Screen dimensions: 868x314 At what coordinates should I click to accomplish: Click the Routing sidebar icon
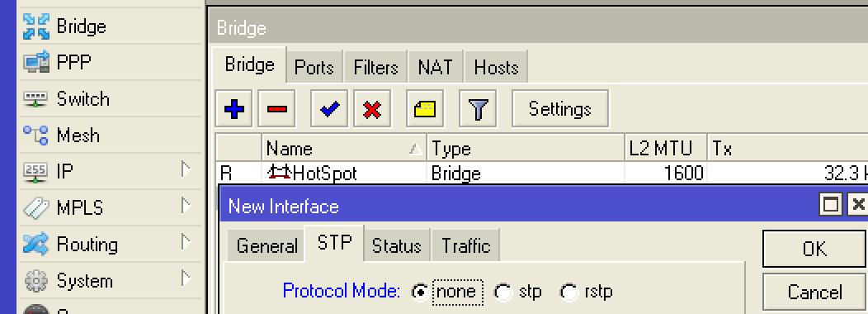coord(36,245)
